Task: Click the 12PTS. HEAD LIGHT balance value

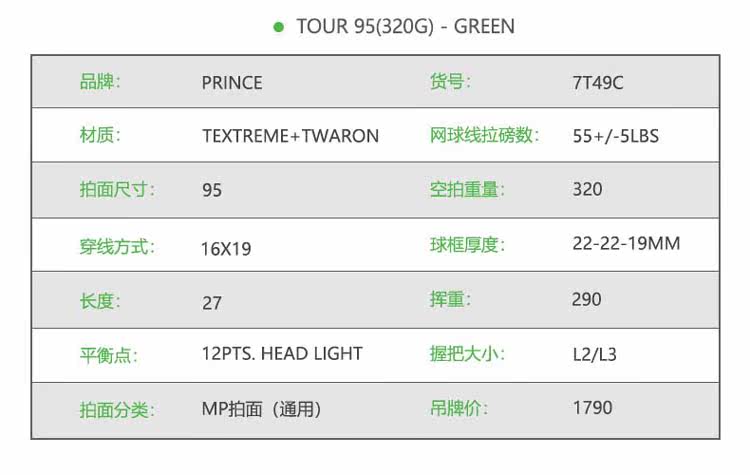Action: [x=282, y=353]
